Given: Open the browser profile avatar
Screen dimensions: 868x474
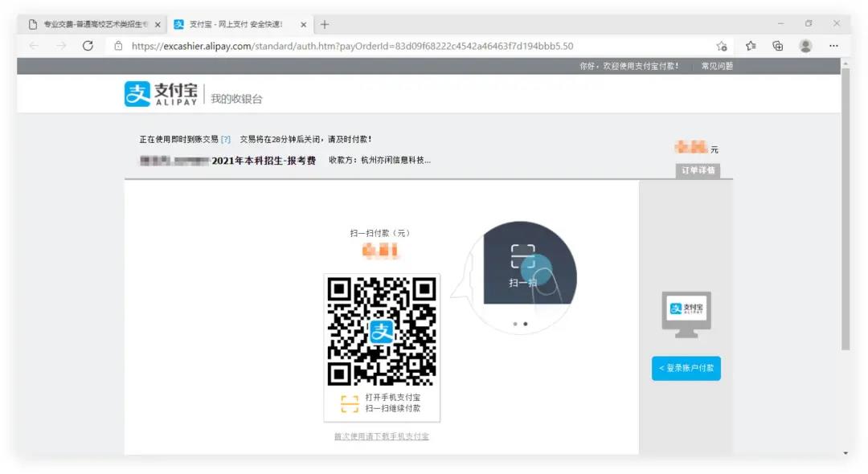Looking at the screenshot, I should 805,46.
